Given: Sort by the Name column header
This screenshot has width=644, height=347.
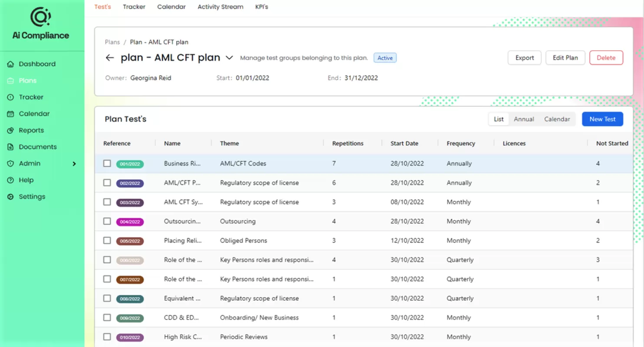Looking at the screenshot, I should 172,144.
